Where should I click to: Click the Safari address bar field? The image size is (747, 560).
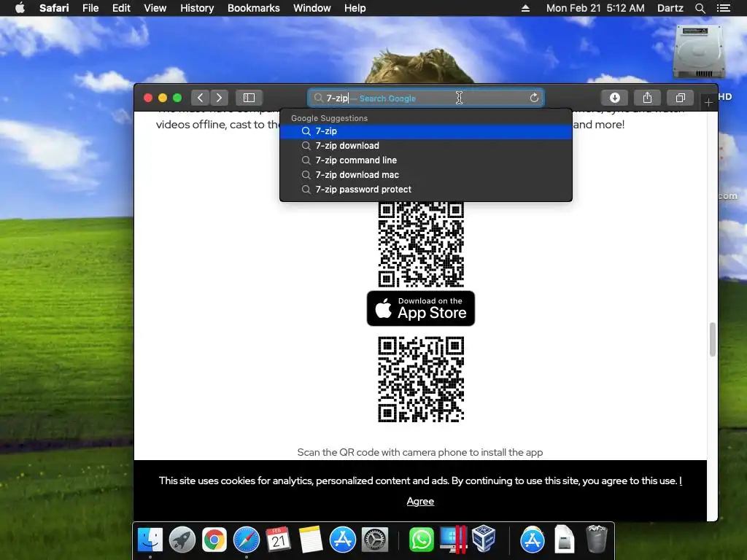425,98
